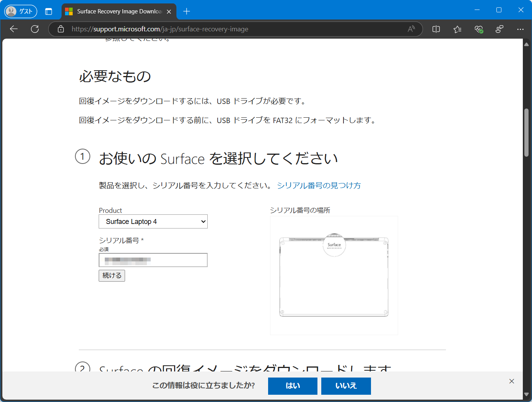Select the Surface Recovery Image Download tab
The width and height of the screenshot is (532, 402).
(119, 11)
